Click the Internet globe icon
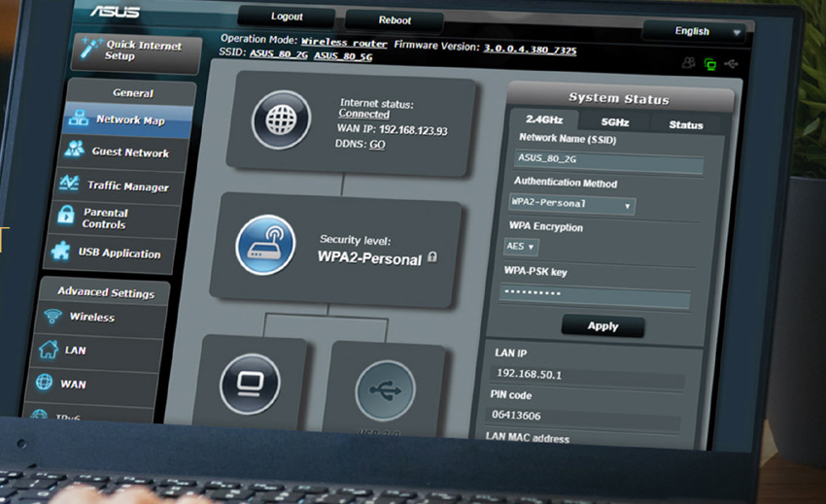826x504 pixels. pyautogui.click(x=281, y=119)
